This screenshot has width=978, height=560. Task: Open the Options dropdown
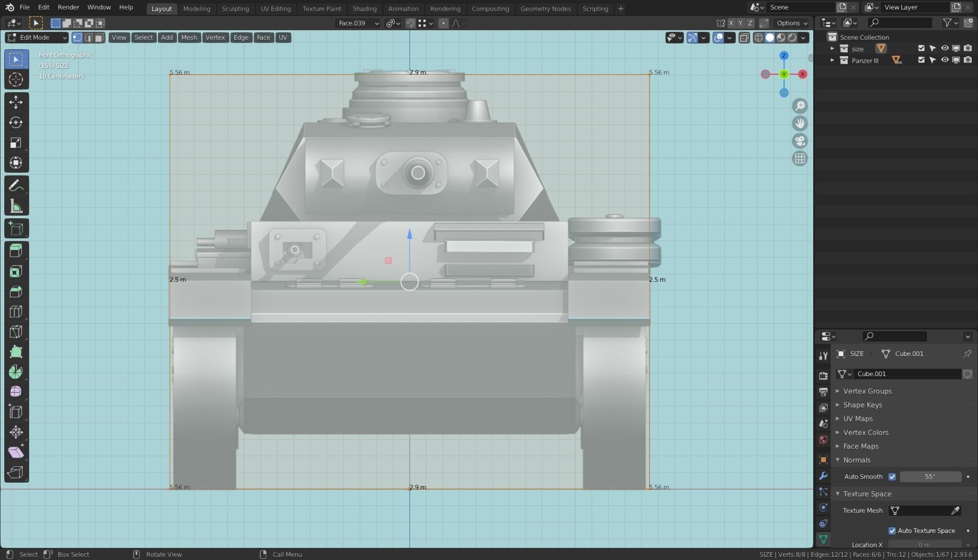click(792, 23)
